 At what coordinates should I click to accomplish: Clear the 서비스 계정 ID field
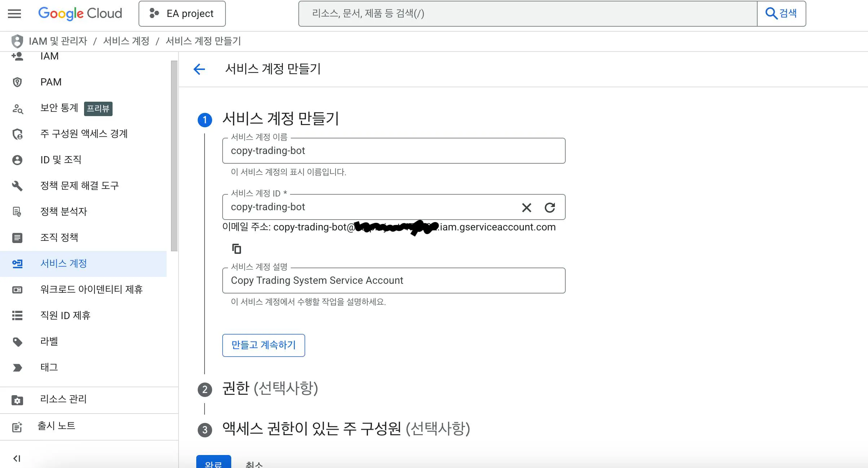(x=526, y=208)
